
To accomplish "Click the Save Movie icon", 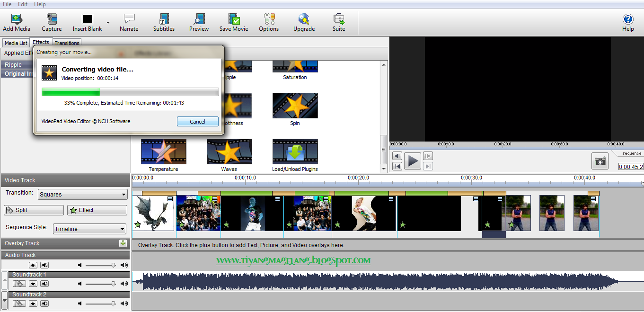I will (234, 22).
